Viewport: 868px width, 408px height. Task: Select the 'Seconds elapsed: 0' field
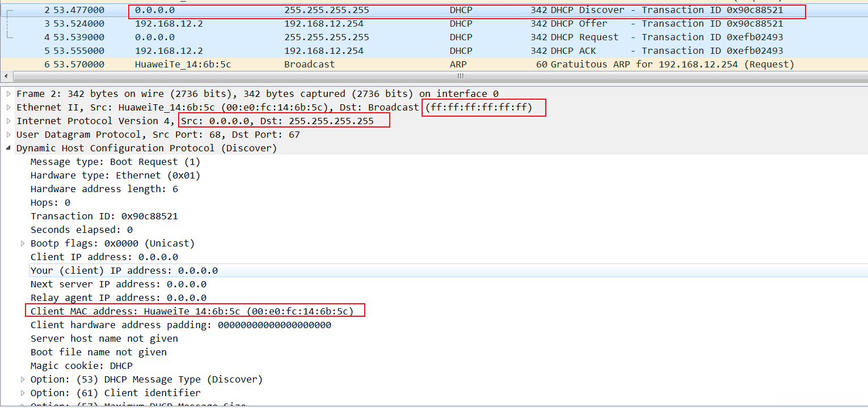point(81,229)
